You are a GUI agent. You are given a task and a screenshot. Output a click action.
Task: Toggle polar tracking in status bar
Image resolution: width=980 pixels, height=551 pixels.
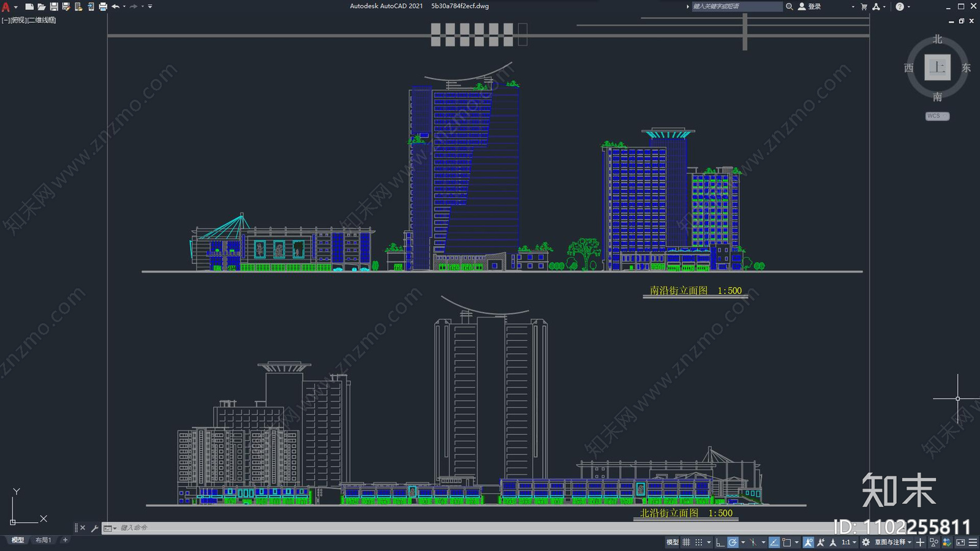(733, 542)
